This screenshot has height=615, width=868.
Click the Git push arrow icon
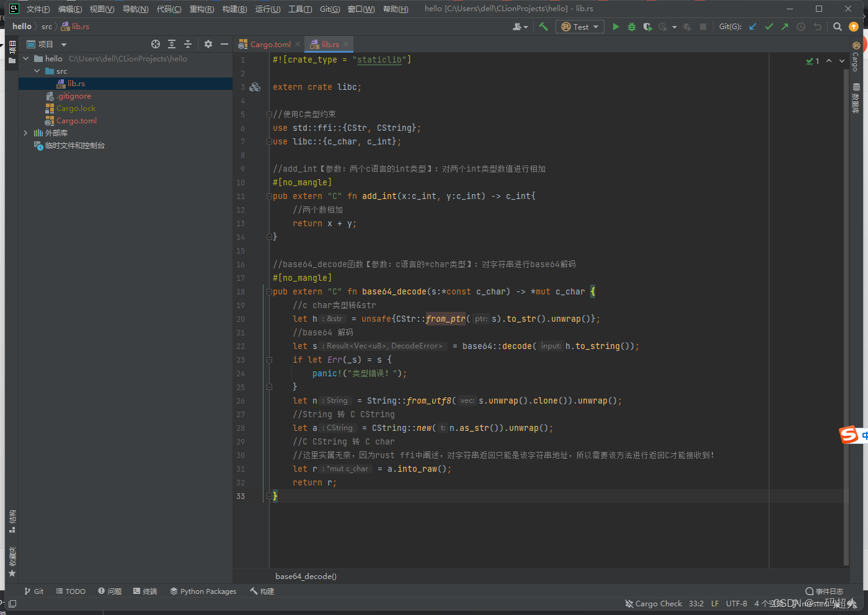coord(785,27)
